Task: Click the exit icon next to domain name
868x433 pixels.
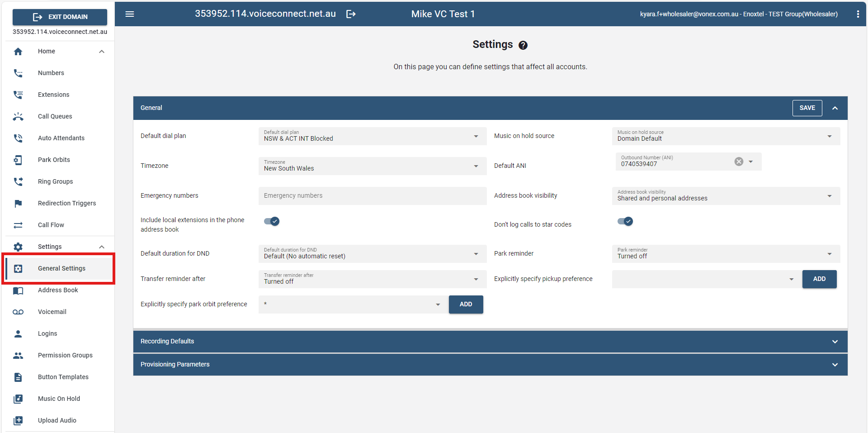Action: pyautogui.click(x=351, y=14)
